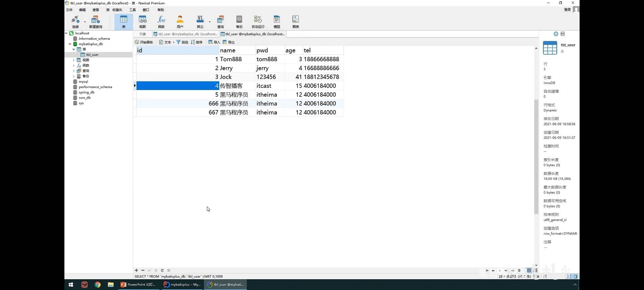Click the 函数 f(x) Function icon

click(x=161, y=22)
